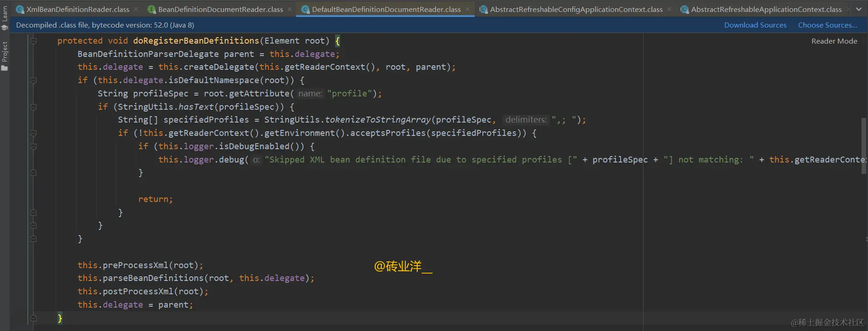Click interface icon of BeanDefinitionDocumentReader tab
The height and width of the screenshot is (331, 868).
click(152, 9)
